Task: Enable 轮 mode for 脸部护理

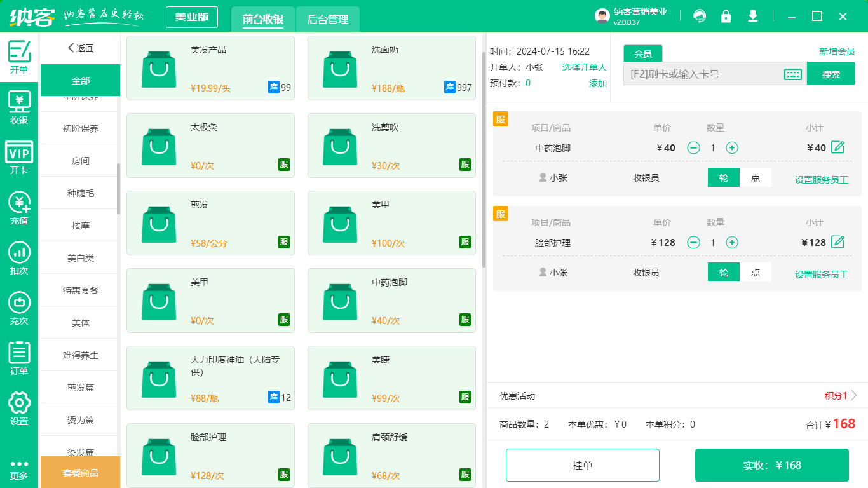Action: pyautogui.click(x=723, y=272)
